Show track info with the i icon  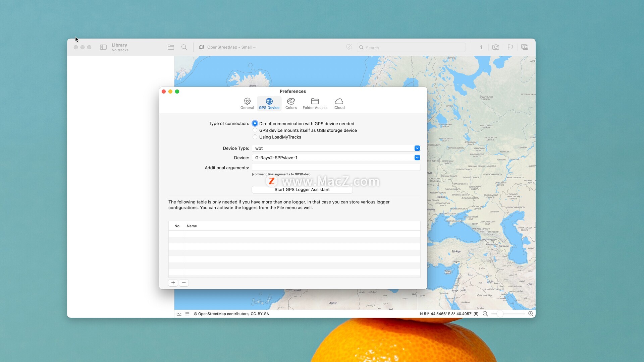[481, 47]
